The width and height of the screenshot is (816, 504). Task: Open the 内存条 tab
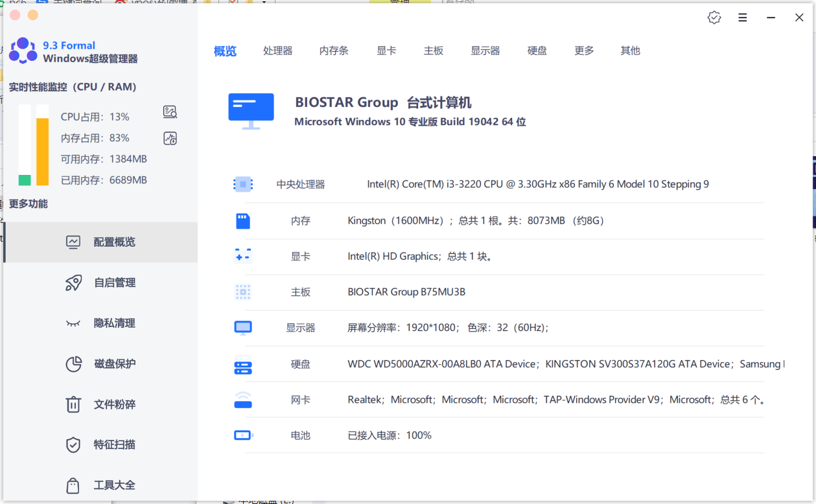point(334,51)
